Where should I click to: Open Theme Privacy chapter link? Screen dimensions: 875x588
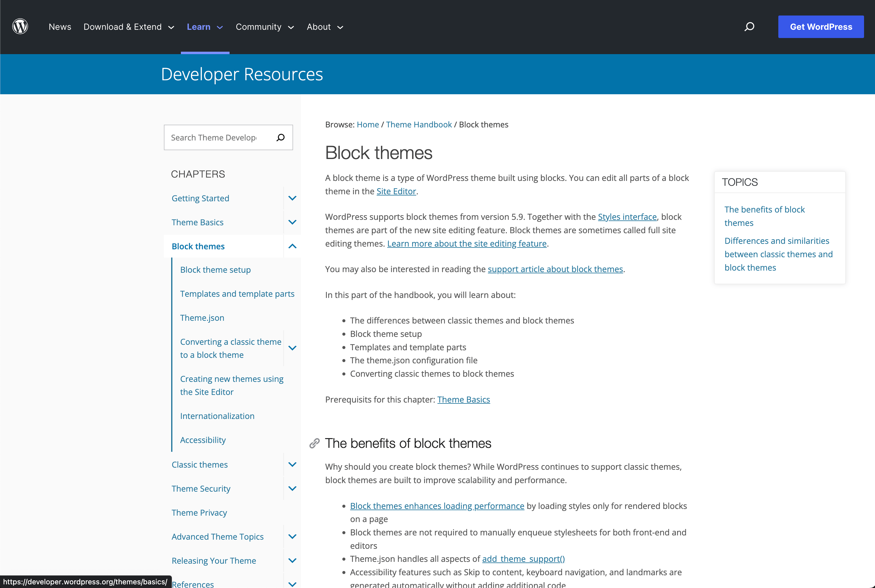[x=199, y=513]
